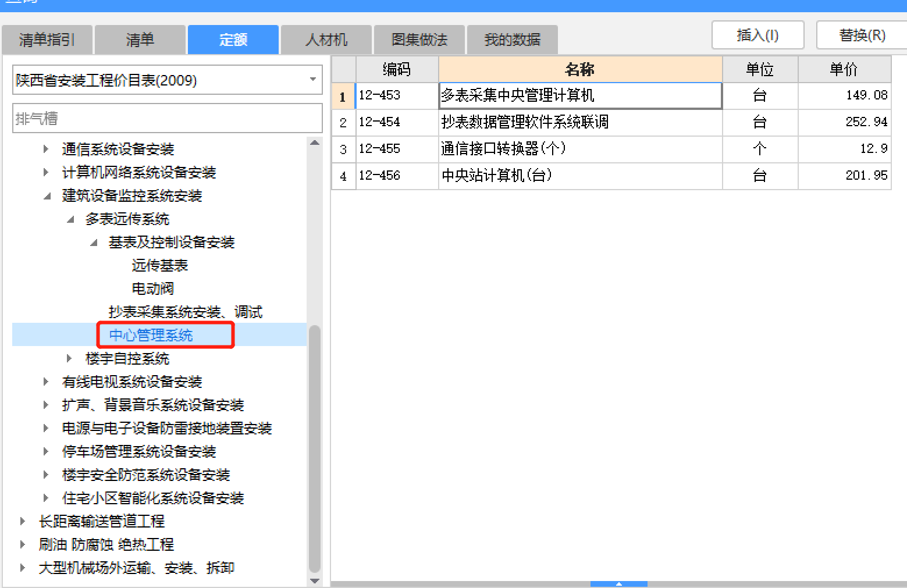Select 计算机网络系统设备安装 tree item
Screen dimensions: 907x588
[x=139, y=172]
